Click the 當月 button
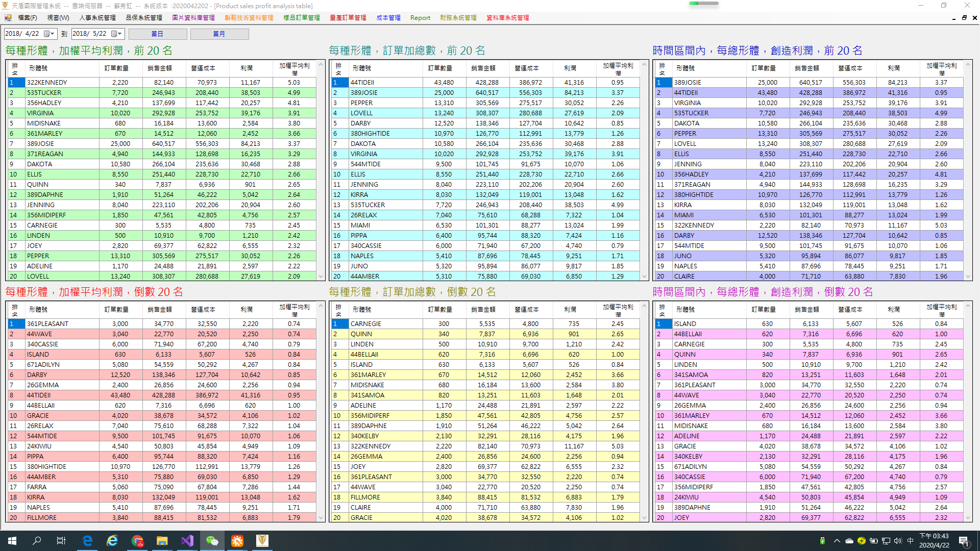980x551 pixels. pyautogui.click(x=219, y=34)
